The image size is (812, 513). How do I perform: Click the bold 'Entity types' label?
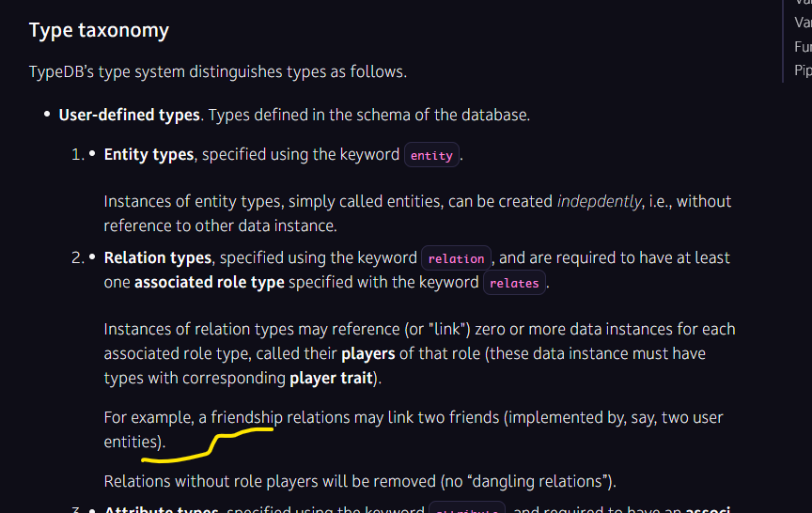pos(148,155)
